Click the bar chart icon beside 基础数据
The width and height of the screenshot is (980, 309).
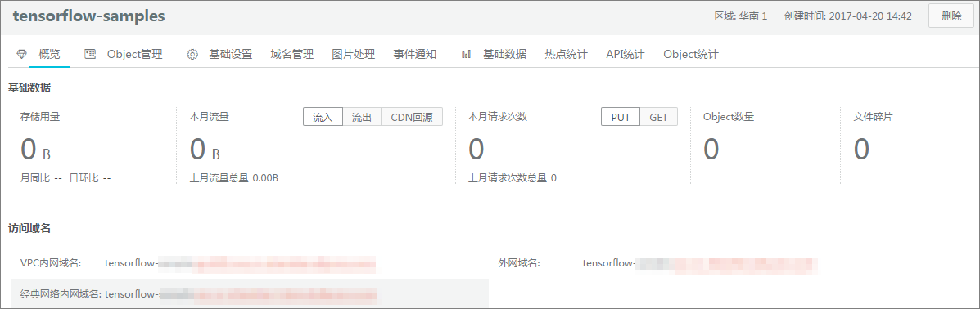(466, 54)
